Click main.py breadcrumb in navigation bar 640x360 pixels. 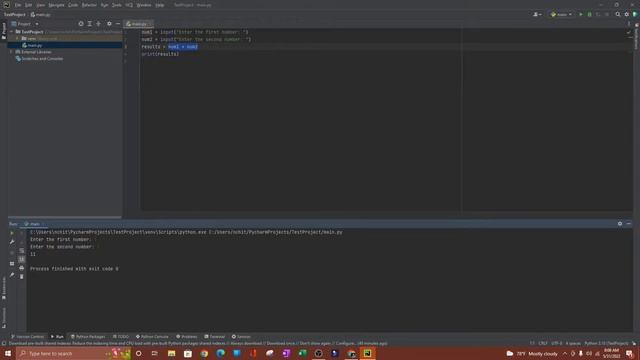40,15
